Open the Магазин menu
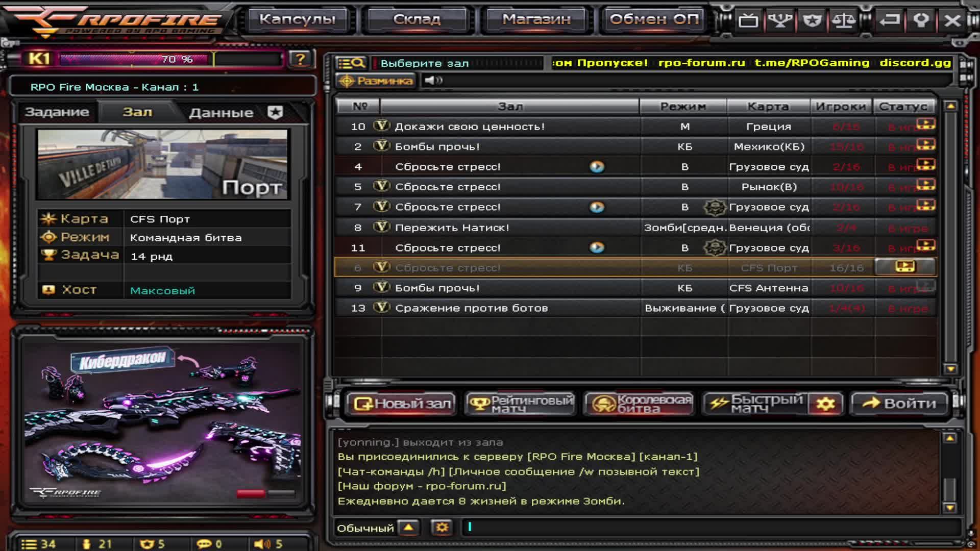This screenshot has height=551, width=980. coord(536,19)
